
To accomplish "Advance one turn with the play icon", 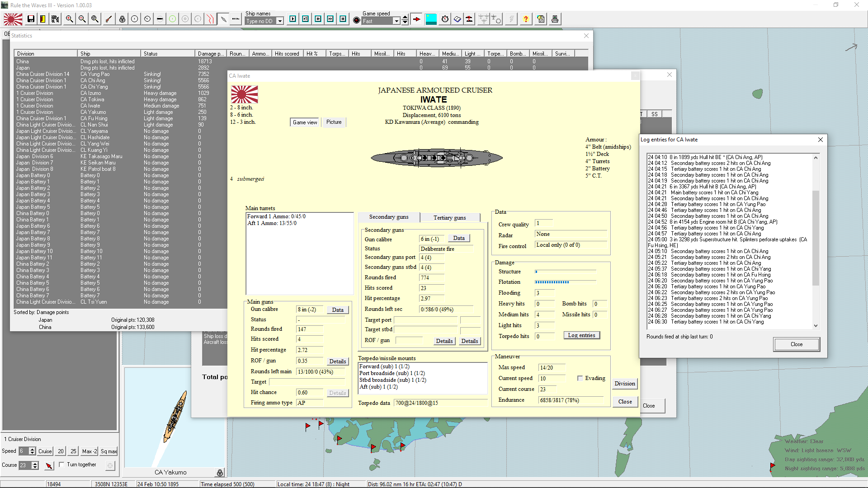I will tap(293, 19).
